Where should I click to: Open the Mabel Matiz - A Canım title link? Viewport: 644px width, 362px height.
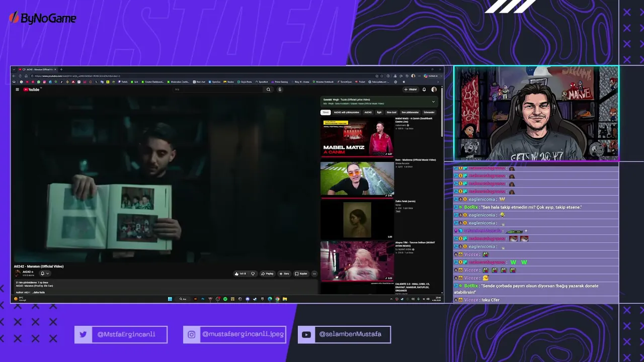click(414, 120)
